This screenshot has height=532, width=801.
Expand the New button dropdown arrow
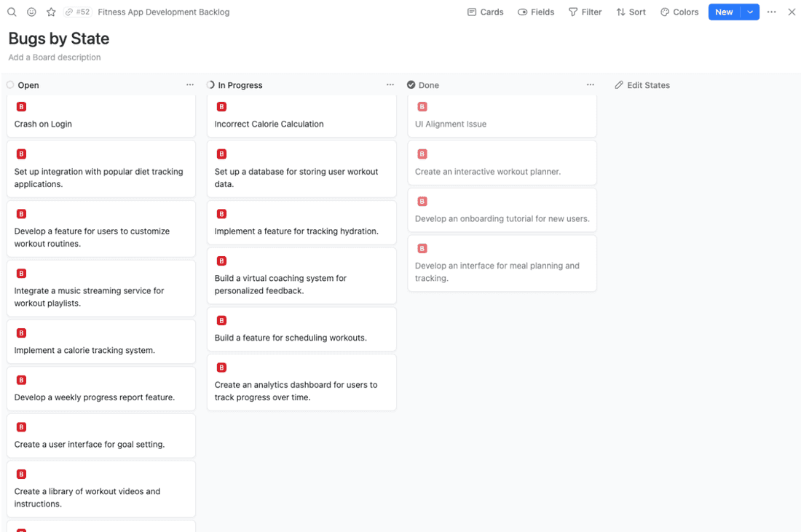click(x=750, y=12)
